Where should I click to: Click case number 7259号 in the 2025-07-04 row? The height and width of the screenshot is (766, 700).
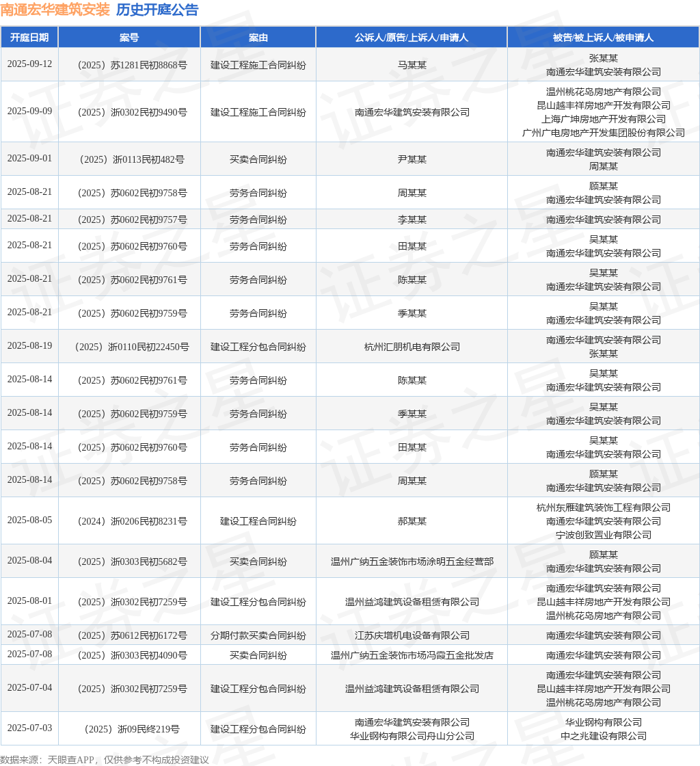[x=133, y=689]
